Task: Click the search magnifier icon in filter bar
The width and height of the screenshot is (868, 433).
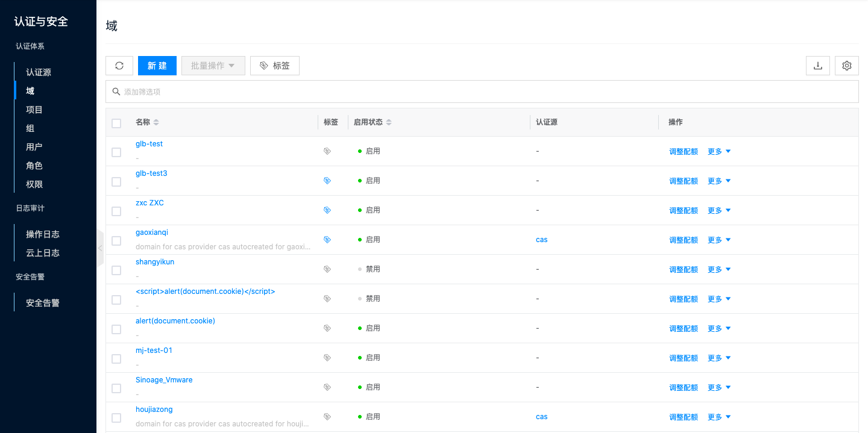Action: pos(116,92)
